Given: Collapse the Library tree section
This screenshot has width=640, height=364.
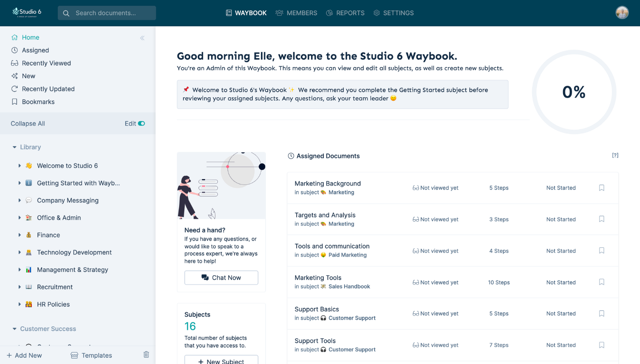Looking at the screenshot, I should click(13, 147).
